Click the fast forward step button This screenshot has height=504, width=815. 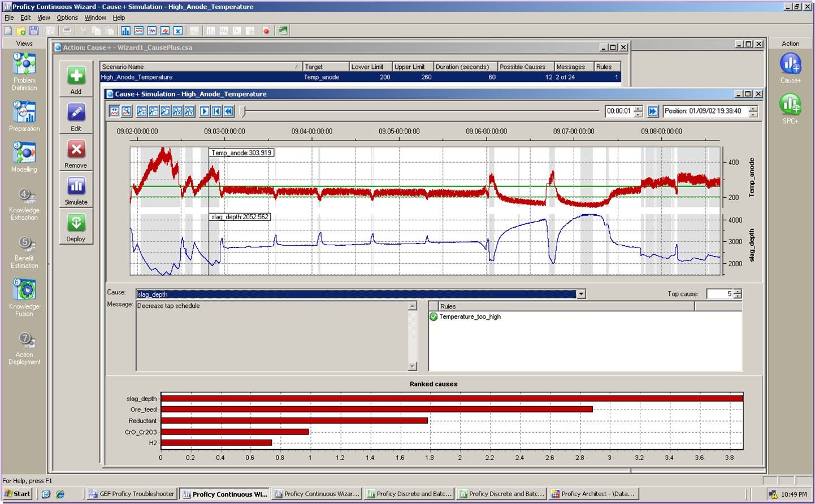point(653,111)
